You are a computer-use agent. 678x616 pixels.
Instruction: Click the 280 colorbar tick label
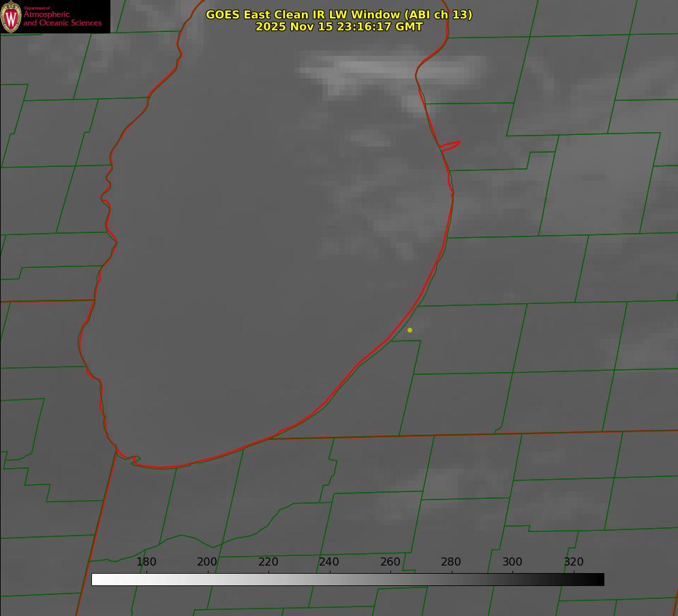pyautogui.click(x=451, y=561)
